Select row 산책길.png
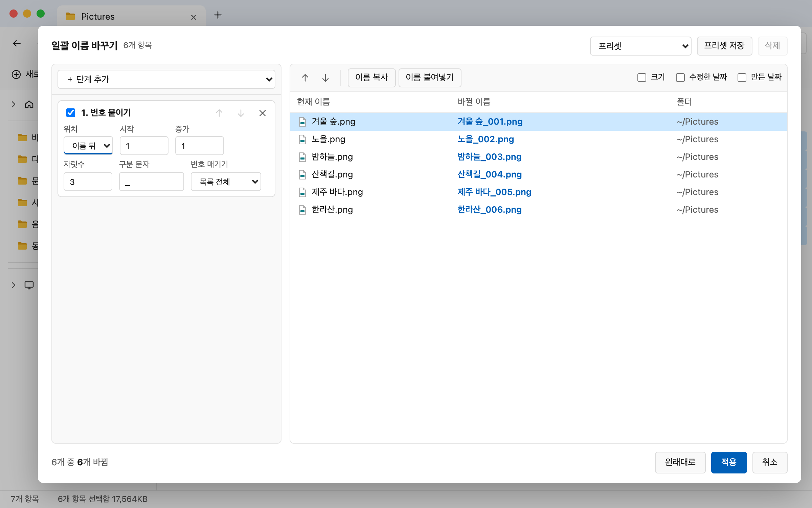Image resolution: width=812 pixels, height=508 pixels. [x=538, y=175]
